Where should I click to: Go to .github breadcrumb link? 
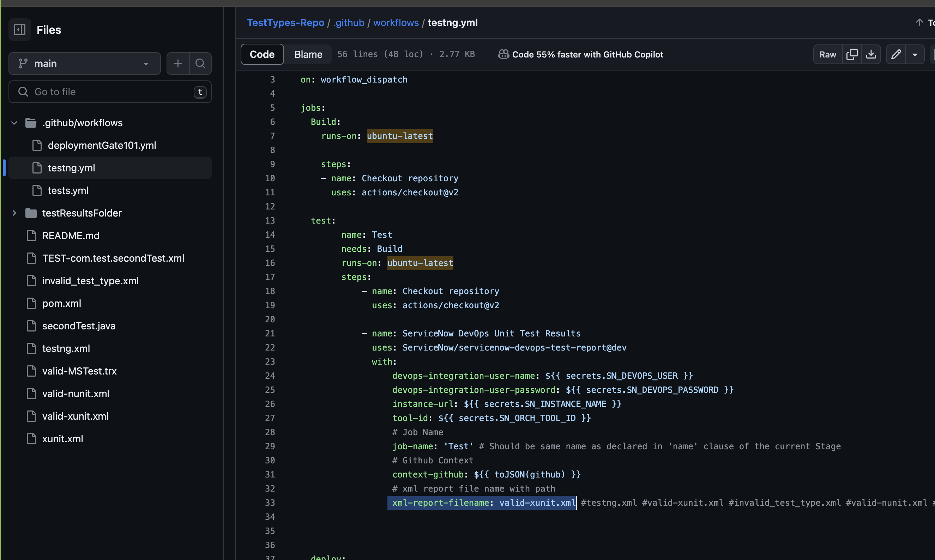coord(348,23)
